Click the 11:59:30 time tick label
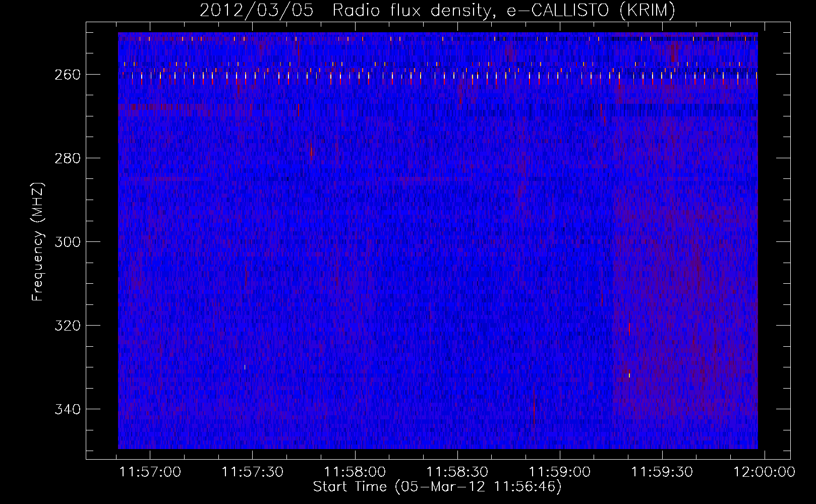 click(x=662, y=472)
